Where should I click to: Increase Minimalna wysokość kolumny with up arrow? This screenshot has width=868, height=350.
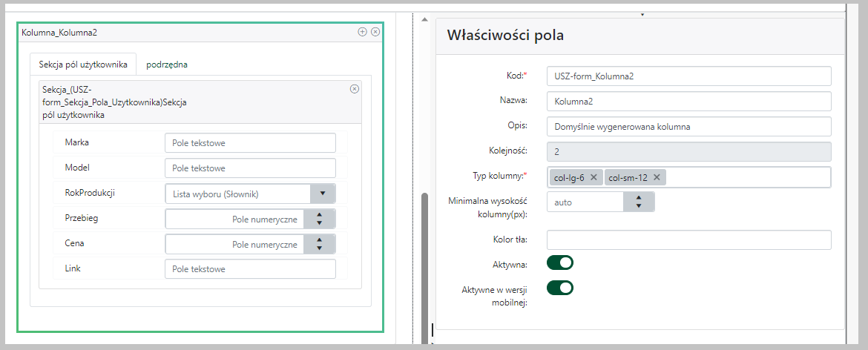[x=639, y=197]
